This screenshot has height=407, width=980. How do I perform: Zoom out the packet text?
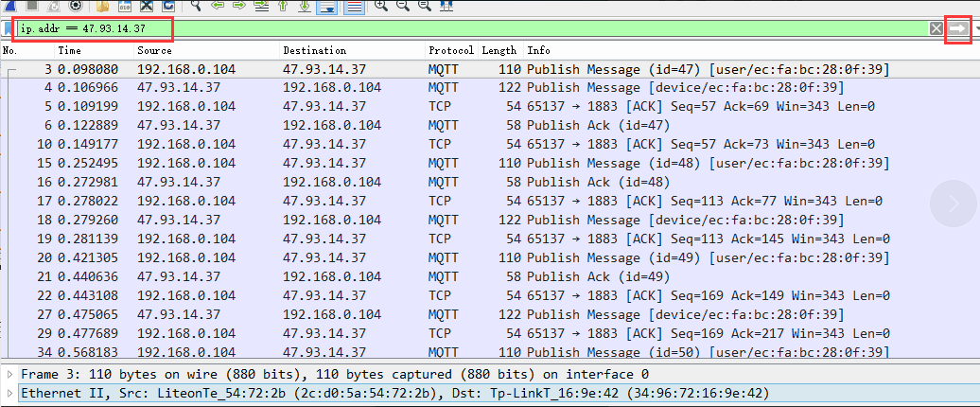[x=403, y=6]
